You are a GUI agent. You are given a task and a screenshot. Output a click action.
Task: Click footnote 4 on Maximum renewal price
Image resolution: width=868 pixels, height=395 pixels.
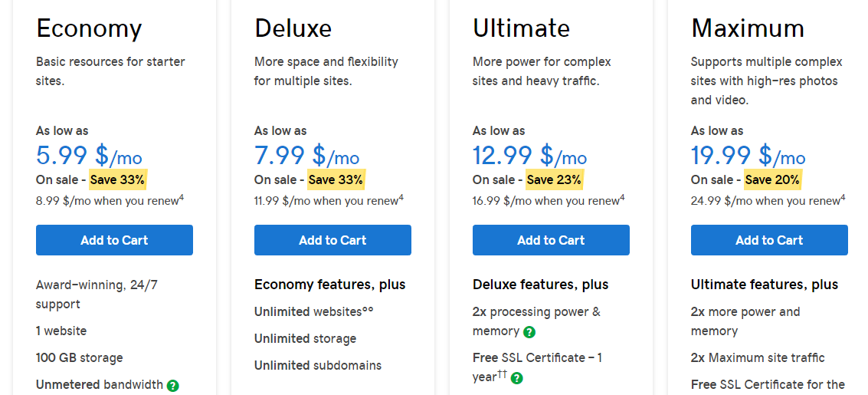[x=843, y=196]
